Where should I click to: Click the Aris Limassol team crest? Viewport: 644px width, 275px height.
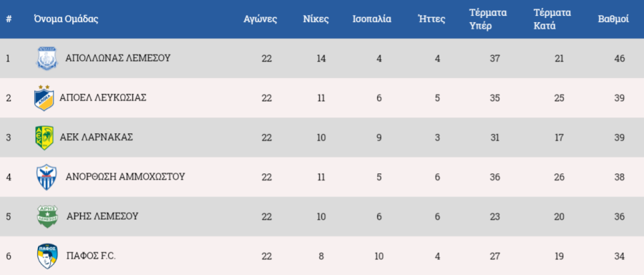point(47,216)
